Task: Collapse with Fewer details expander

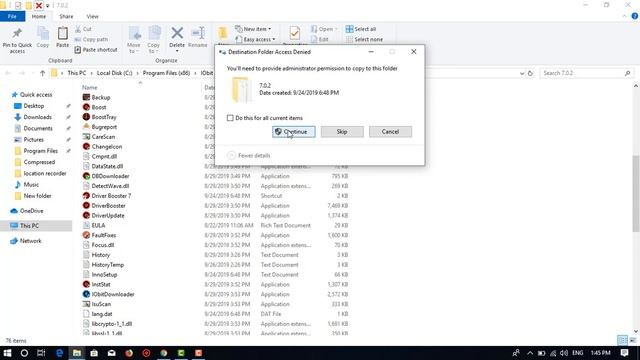Action: click(x=249, y=156)
